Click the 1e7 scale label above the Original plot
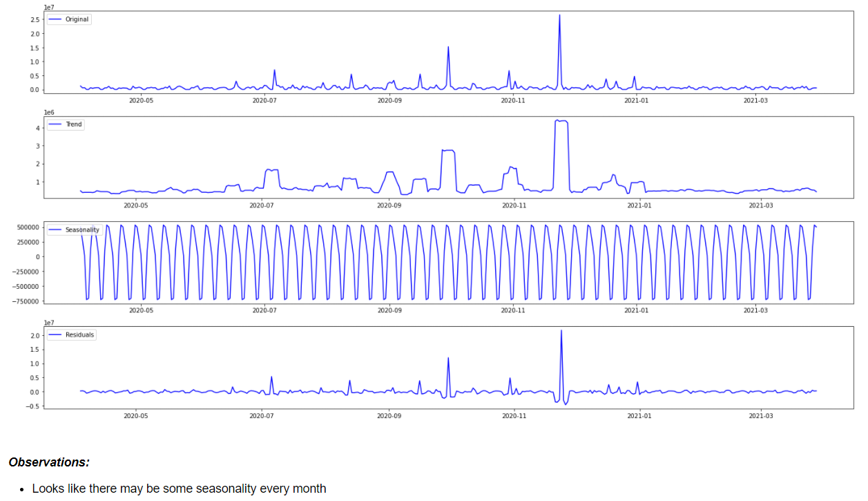 (50, 7)
